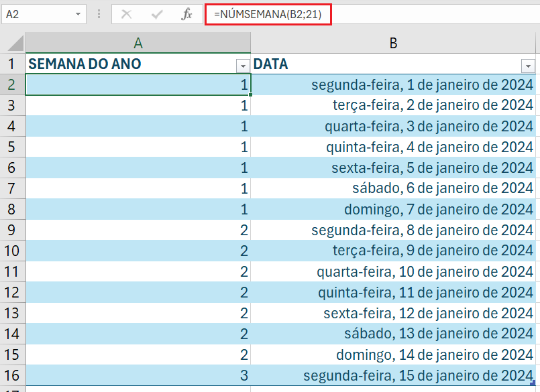Select row 13 header

pyautogui.click(x=12, y=313)
